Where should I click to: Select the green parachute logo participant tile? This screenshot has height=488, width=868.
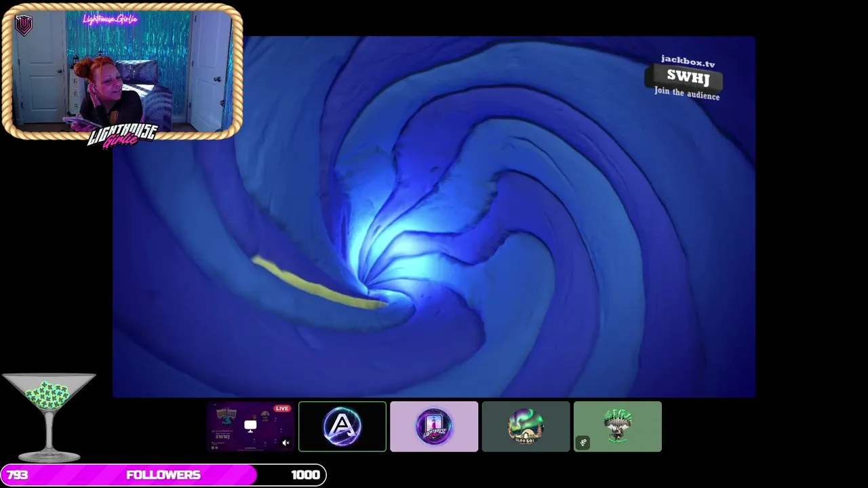point(618,426)
